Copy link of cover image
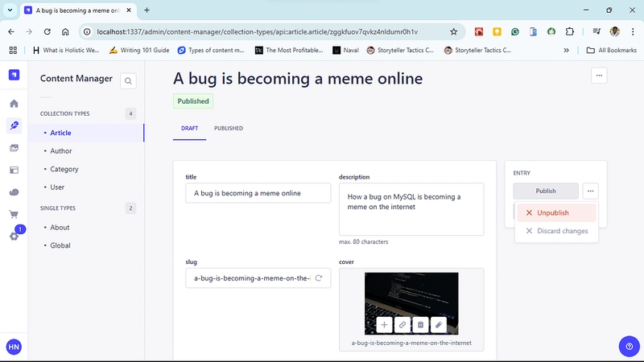 coord(402,325)
